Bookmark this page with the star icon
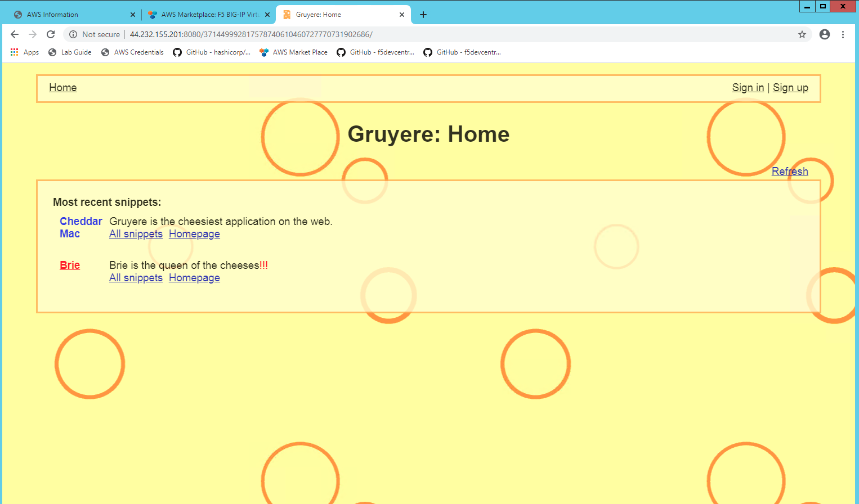This screenshot has width=859, height=504. pyautogui.click(x=802, y=34)
